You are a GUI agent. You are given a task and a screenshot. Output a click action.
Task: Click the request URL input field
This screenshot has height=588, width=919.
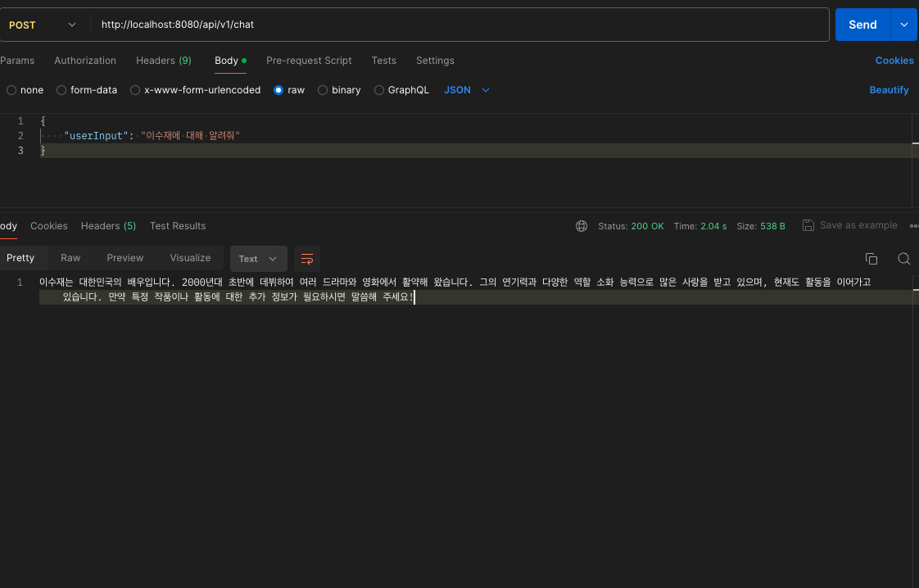pyautogui.click(x=459, y=25)
